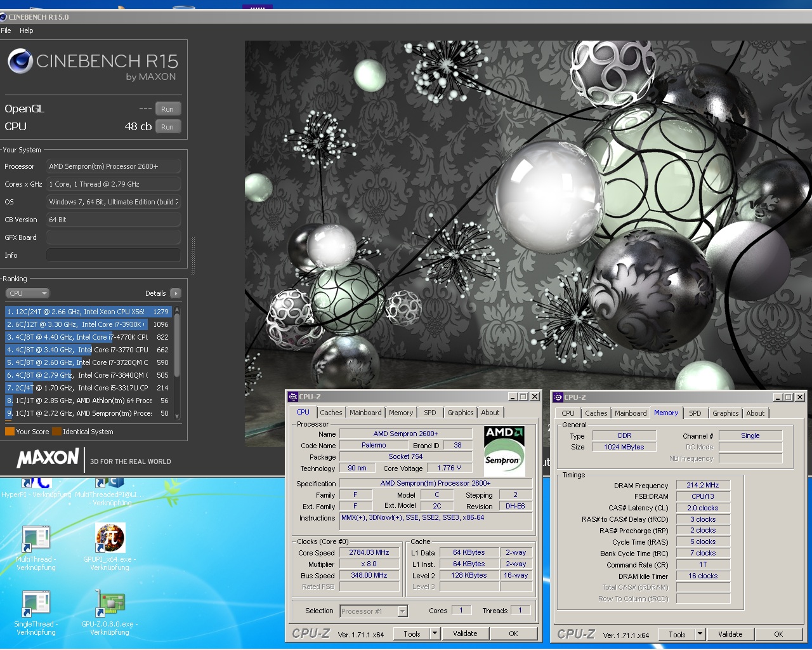Expand Tools dropdown arrow in right CPU-Z
The width and height of the screenshot is (812, 650).
coord(700,634)
